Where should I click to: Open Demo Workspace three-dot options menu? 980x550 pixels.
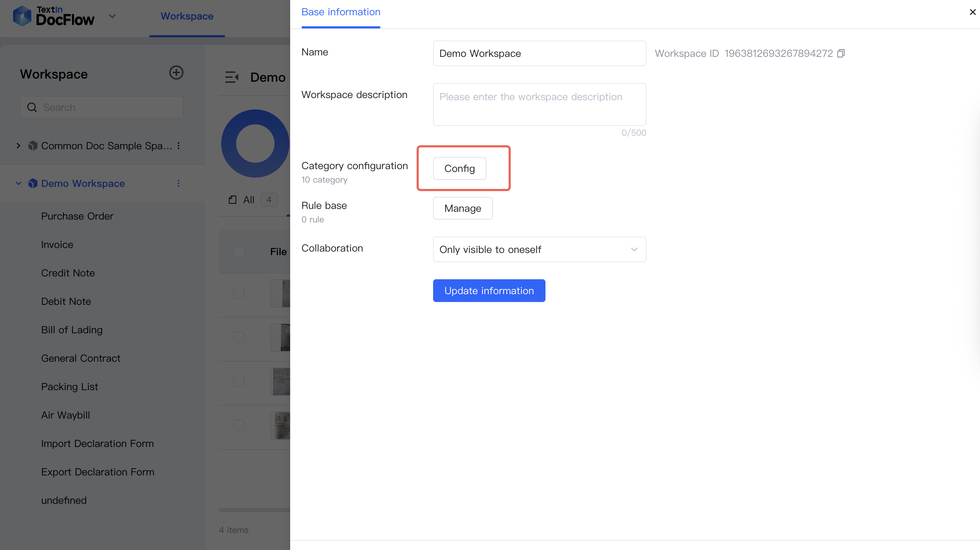[x=179, y=184]
